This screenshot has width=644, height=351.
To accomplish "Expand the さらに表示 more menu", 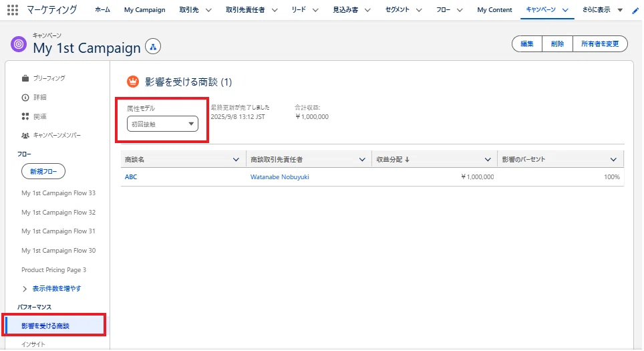I will [620, 10].
